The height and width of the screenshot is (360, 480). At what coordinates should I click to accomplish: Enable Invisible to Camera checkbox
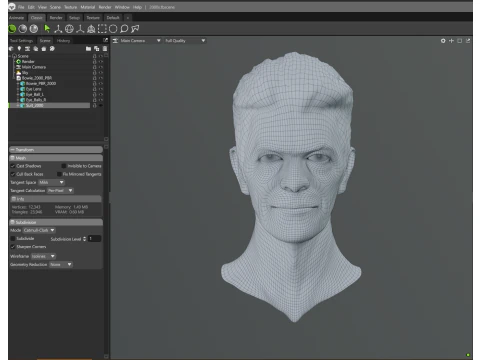click(64, 166)
